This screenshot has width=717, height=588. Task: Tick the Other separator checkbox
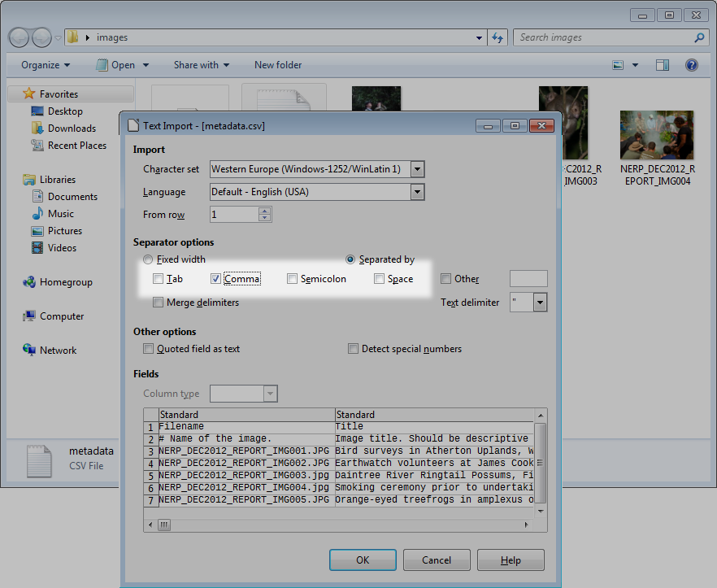coord(445,279)
